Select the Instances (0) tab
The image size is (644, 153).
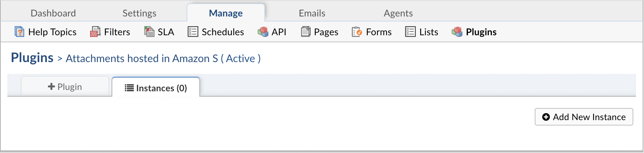point(156,88)
